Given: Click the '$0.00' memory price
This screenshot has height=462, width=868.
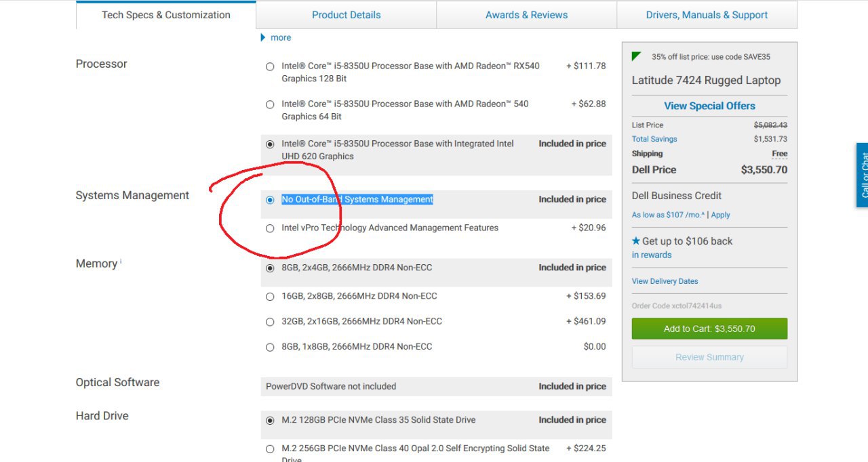Looking at the screenshot, I should [x=595, y=346].
